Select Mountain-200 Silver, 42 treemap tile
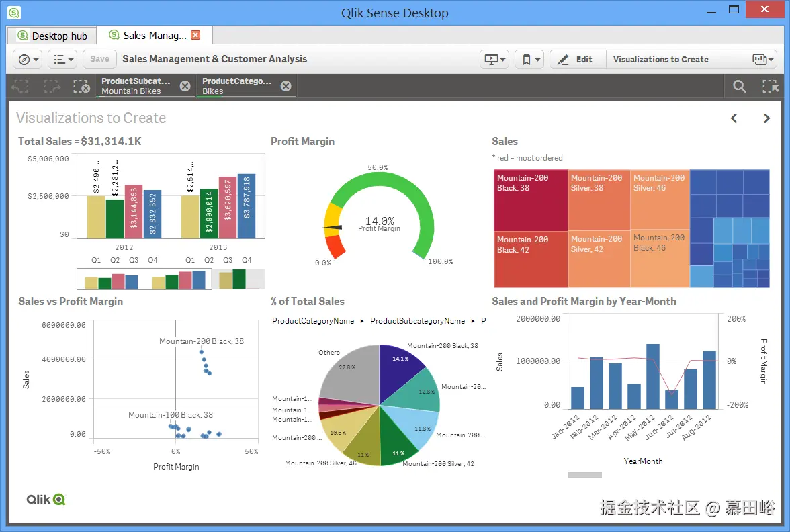 click(x=599, y=259)
